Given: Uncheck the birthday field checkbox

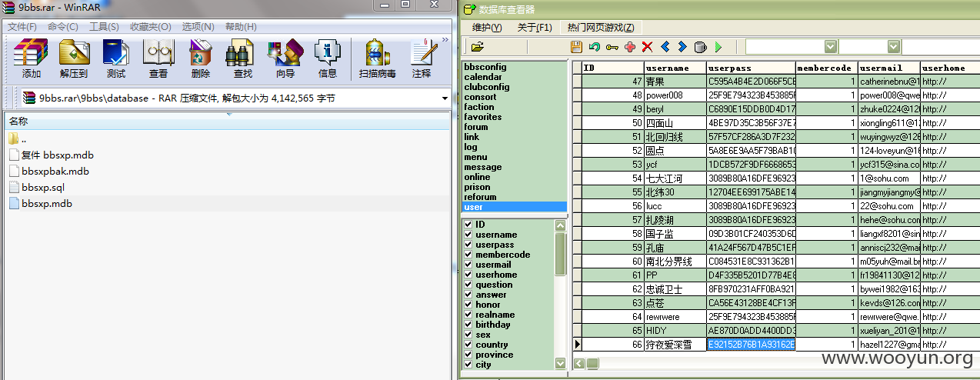Looking at the screenshot, I should 468,325.
